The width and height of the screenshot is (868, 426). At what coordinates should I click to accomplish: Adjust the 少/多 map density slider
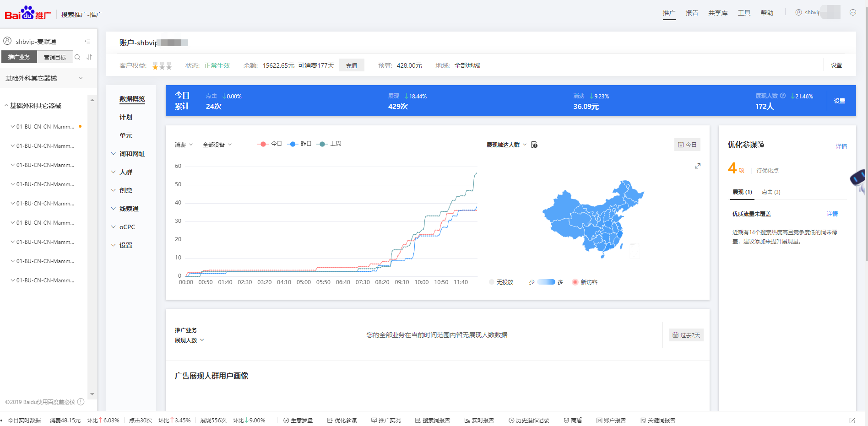(546, 282)
